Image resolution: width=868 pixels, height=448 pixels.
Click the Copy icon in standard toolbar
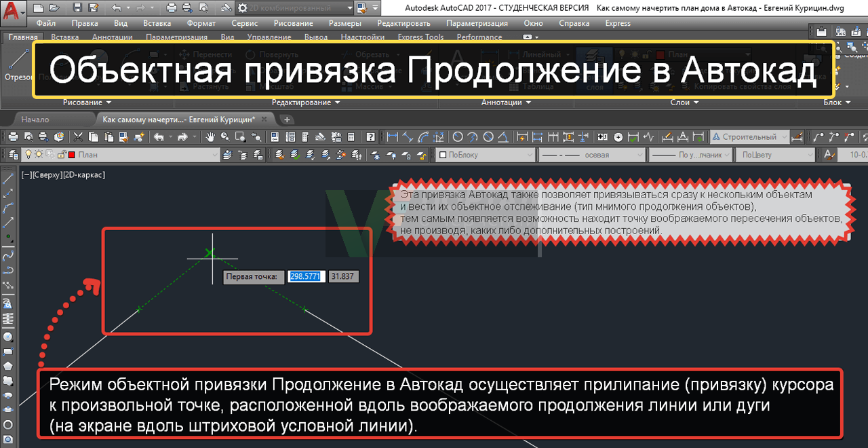pyautogui.click(x=94, y=136)
